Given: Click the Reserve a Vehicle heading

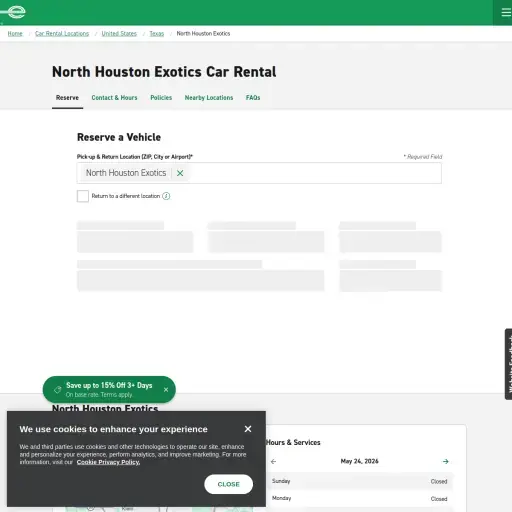Looking at the screenshot, I should (119, 137).
